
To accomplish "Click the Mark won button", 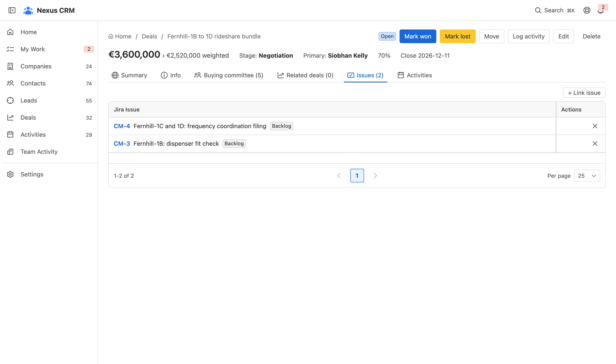I will [x=418, y=36].
